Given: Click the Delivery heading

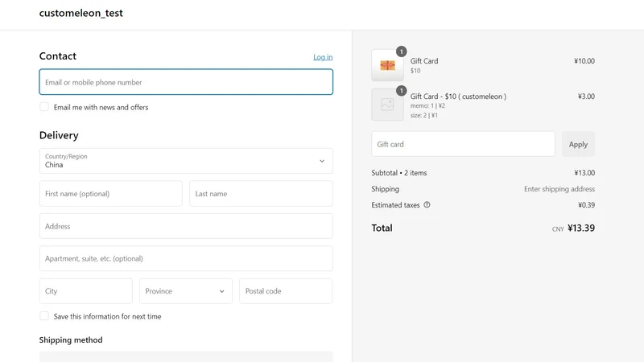Looking at the screenshot, I should tap(59, 135).
